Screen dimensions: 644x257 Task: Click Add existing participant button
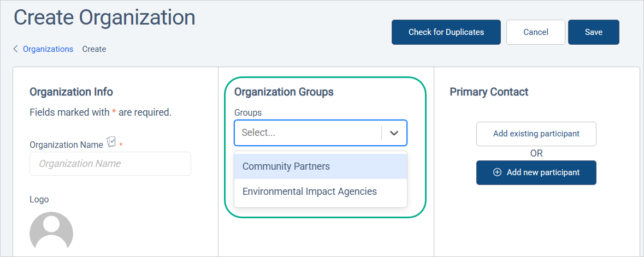tap(536, 134)
